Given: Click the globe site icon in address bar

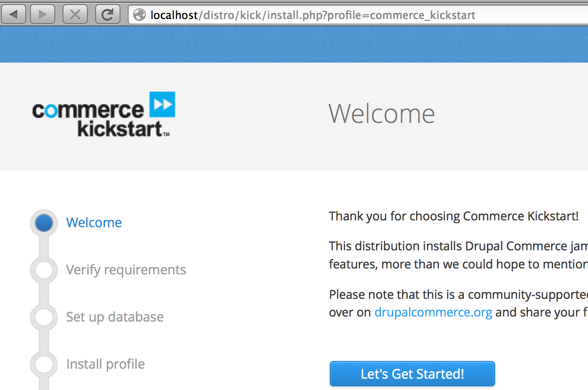Looking at the screenshot, I should [140, 15].
